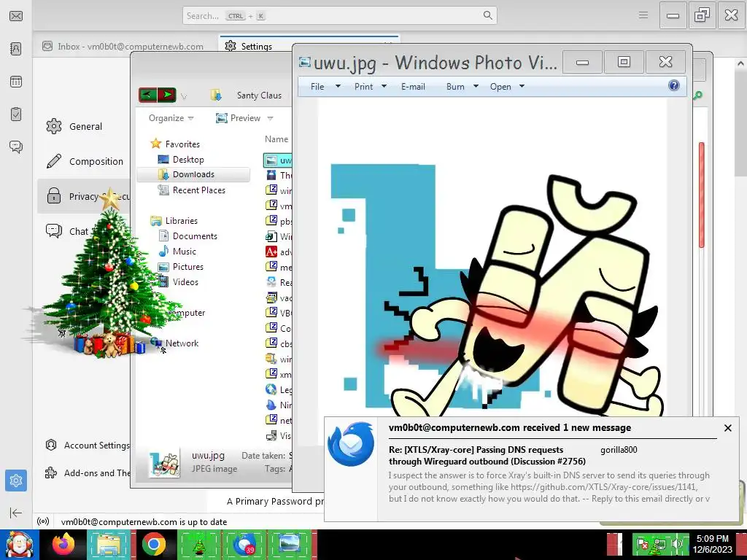This screenshot has height=560, width=747.
Task: Open Add-ons and Themes link
Action: tap(88, 472)
